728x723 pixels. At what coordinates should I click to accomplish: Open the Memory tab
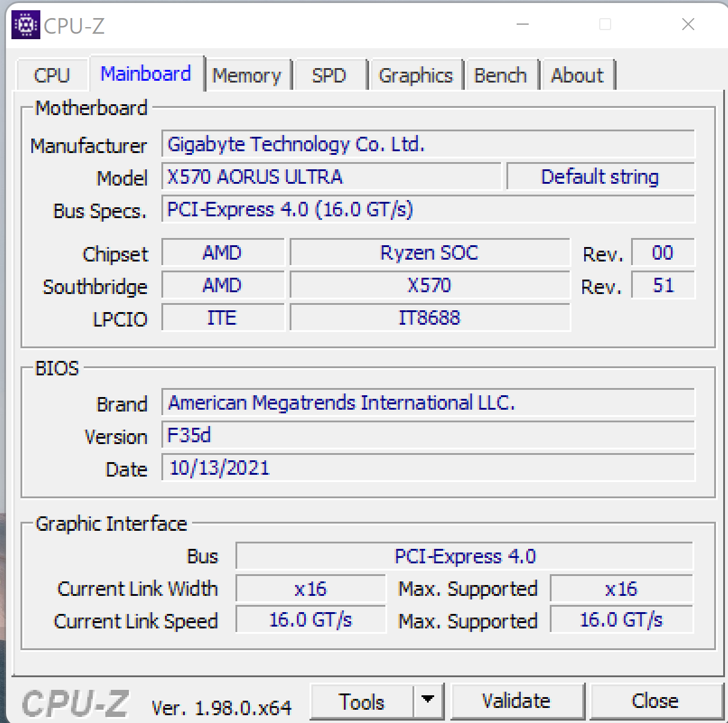(247, 75)
